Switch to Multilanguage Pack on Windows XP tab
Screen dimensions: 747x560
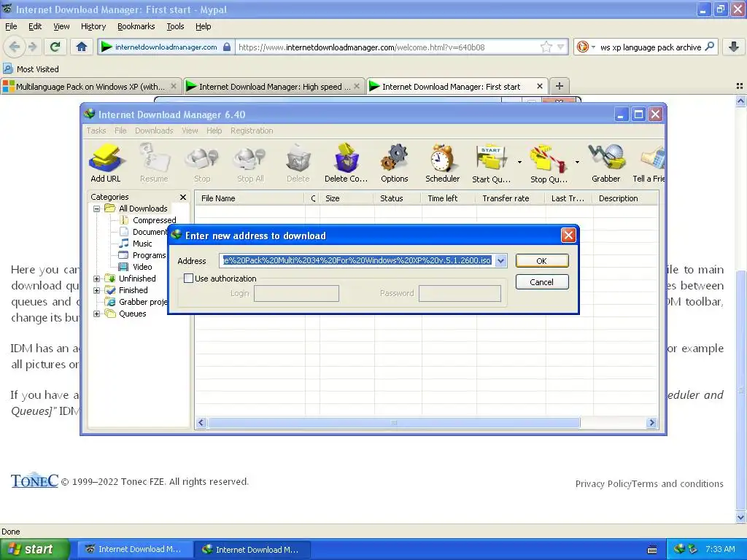click(x=90, y=87)
